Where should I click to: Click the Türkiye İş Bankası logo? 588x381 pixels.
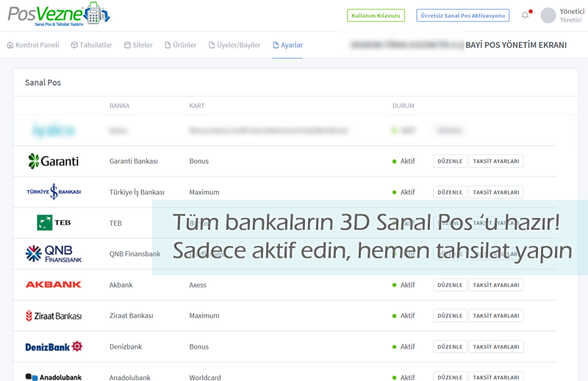pyautogui.click(x=54, y=192)
